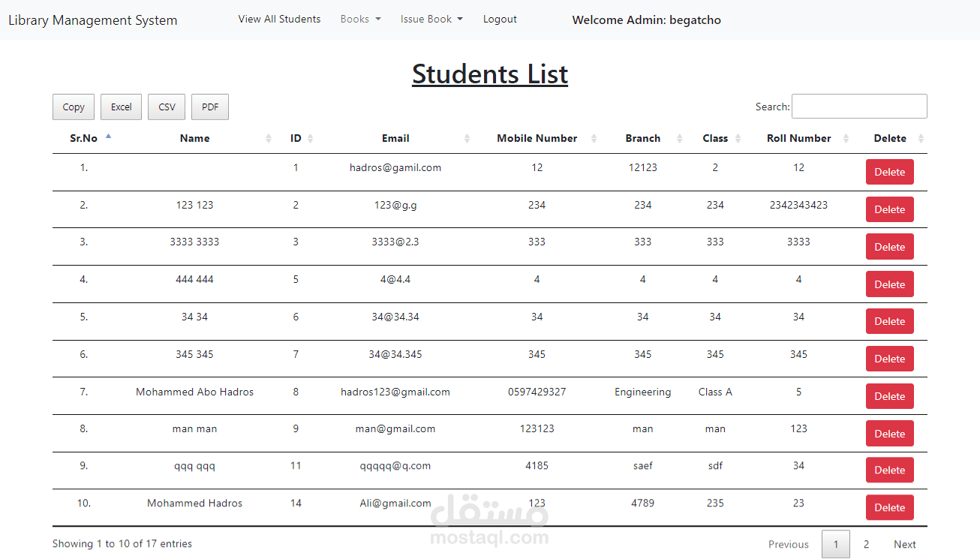Image resolution: width=980 pixels, height=559 pixels.
Task: Export students list to Excel
Action: click(x=121, y=107)
